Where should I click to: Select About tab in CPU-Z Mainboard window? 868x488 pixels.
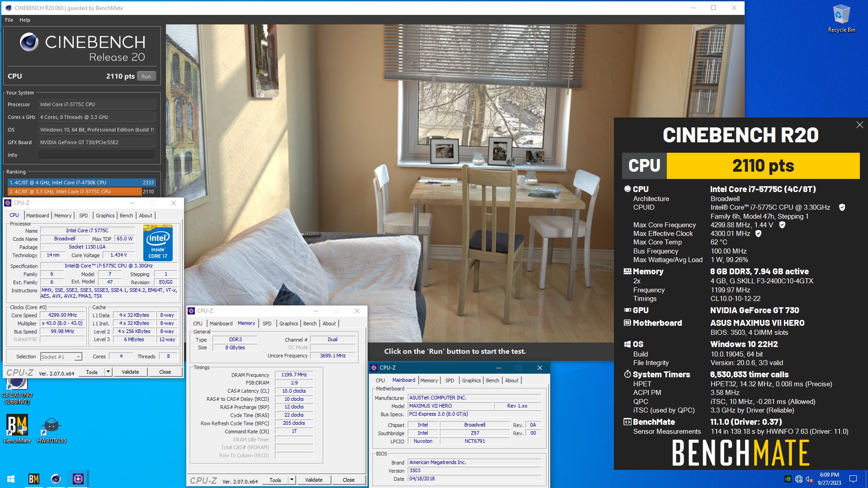click(512, 380)
